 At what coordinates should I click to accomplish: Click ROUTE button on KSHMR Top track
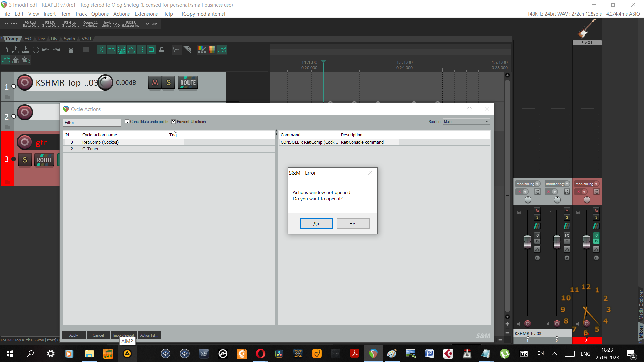point(188,83)
